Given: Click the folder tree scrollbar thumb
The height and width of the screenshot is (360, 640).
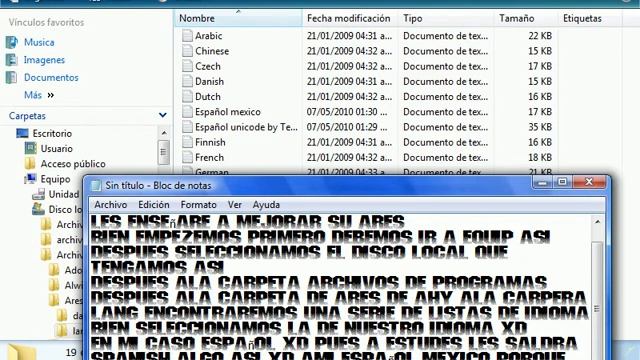Looking at the screenshot, I should (x=164, y=152).
